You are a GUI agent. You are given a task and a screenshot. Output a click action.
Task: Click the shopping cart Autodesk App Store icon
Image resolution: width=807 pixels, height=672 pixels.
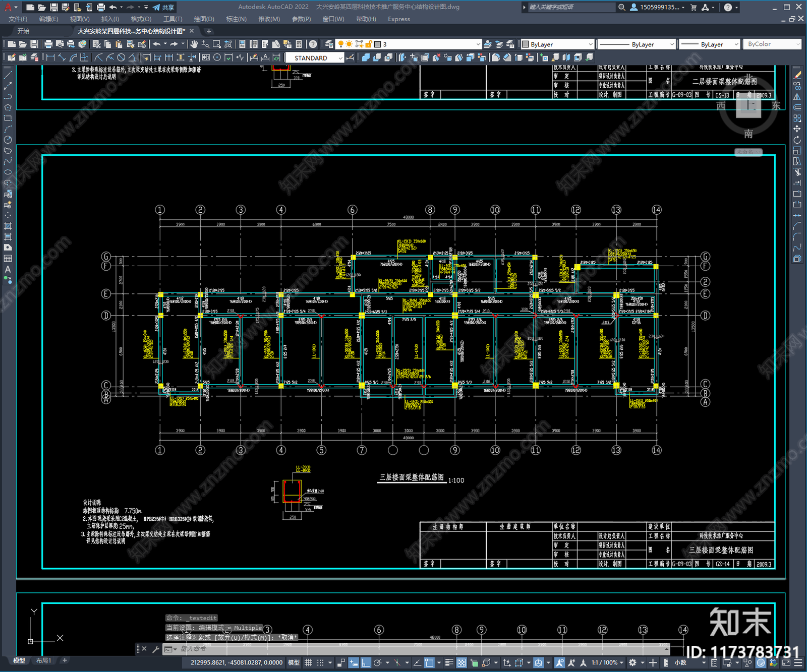point(694,7)
